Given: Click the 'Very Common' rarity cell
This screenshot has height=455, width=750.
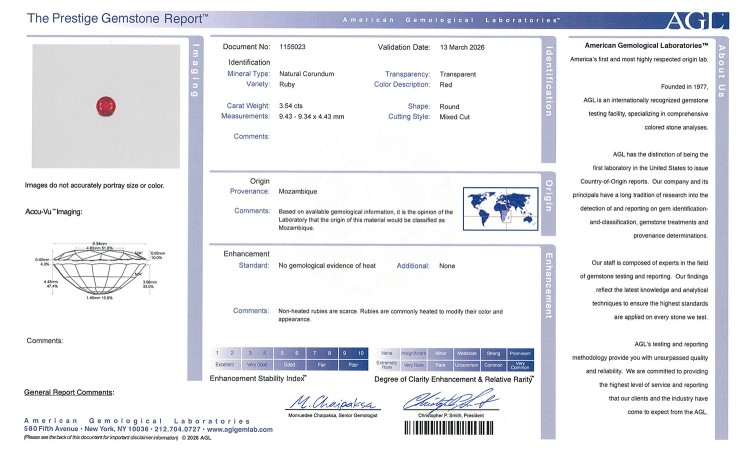Looking at the screenshot, I should 520,366.
